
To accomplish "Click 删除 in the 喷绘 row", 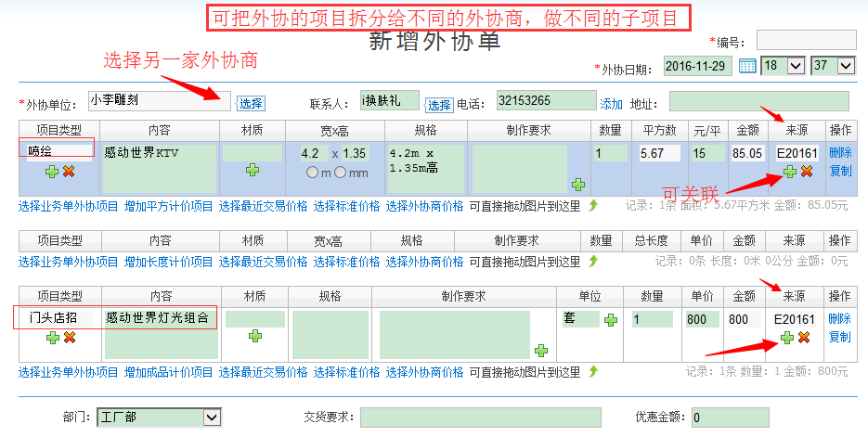I will [839, 153].
